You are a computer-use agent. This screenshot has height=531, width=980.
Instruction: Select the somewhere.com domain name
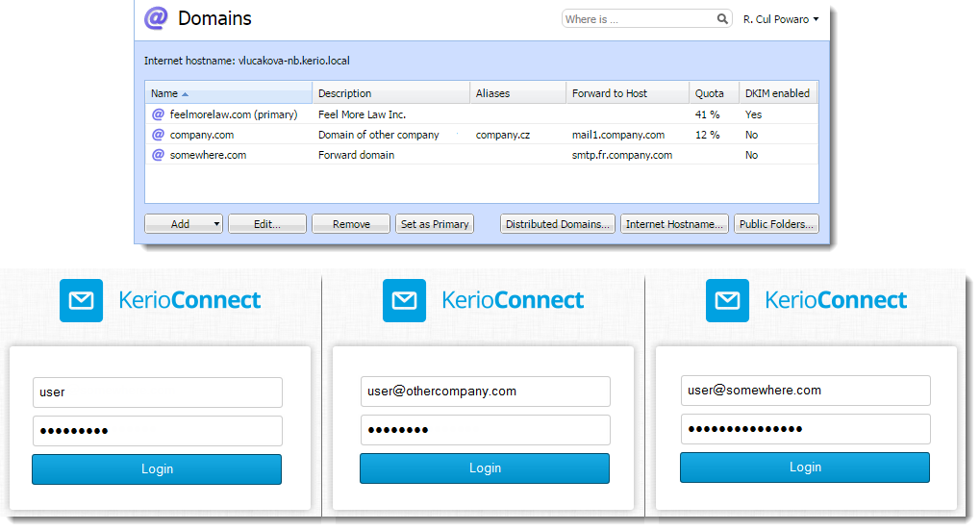click(x=208, y=155)
